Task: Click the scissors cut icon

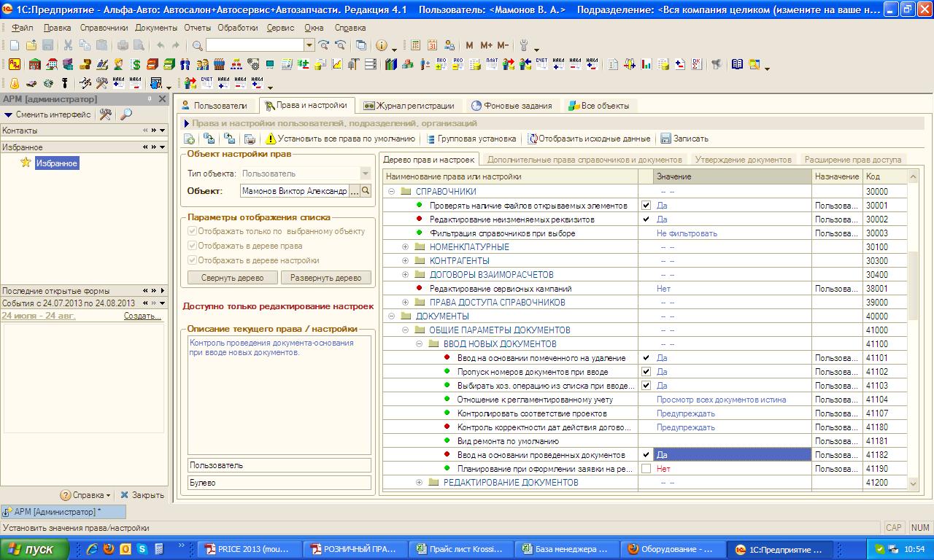Action: [x=68, y=45]
